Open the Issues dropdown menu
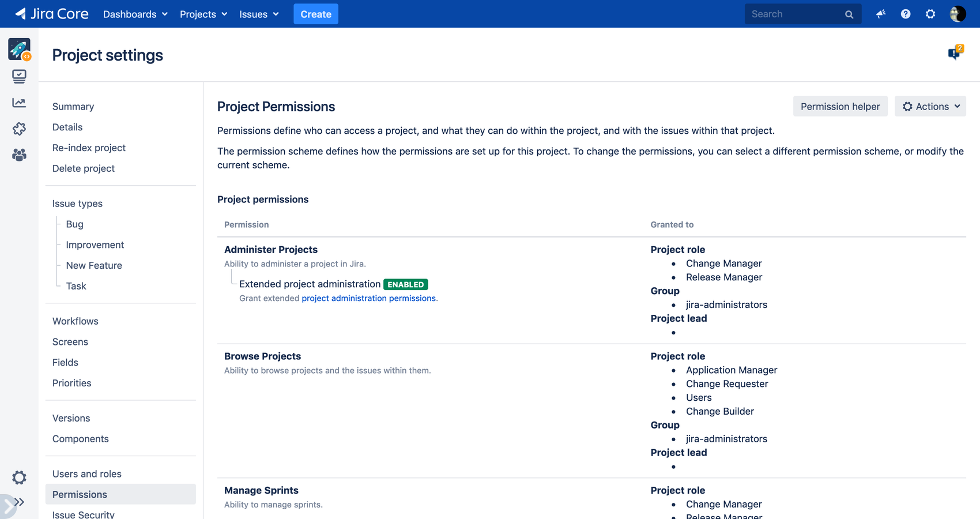 click(x=259, y=14)
